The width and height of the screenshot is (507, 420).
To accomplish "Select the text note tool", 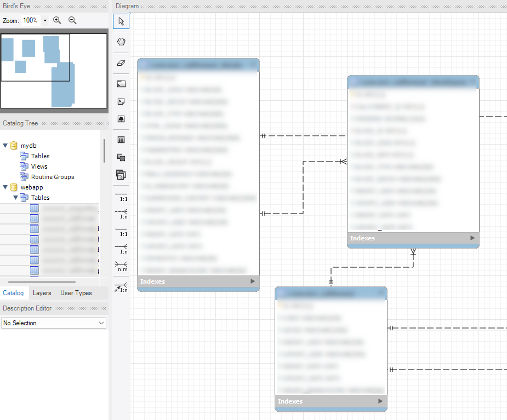I will click(x=121, y=101).
